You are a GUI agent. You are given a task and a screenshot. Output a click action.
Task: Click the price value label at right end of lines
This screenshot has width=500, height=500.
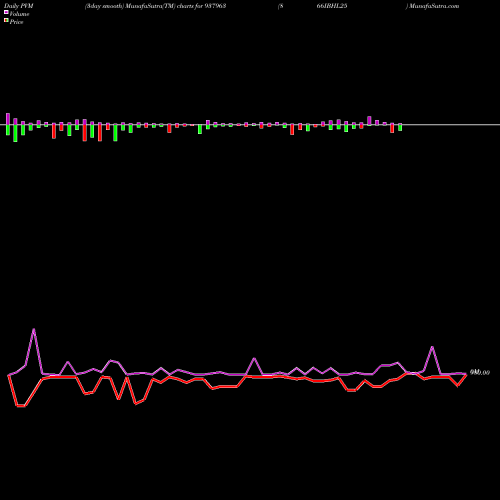(x=480, y=372)
